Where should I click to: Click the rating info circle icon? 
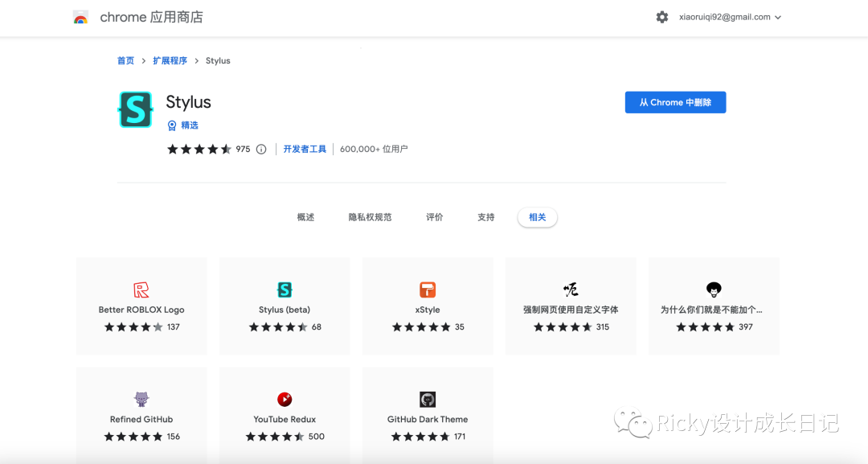(261, 149)
